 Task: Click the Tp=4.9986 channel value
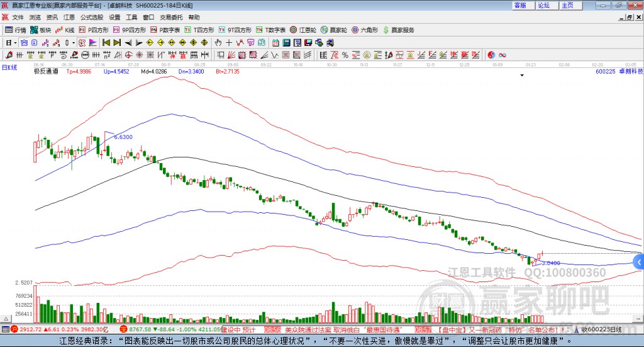[79, 72]
